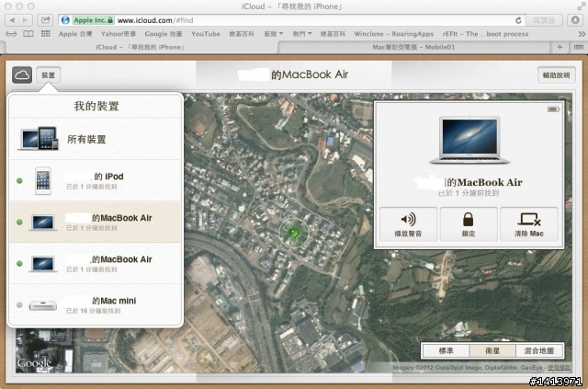Switch map to 標準 view
This screenshot has width=588, height=389.
[x=446, y=350]
